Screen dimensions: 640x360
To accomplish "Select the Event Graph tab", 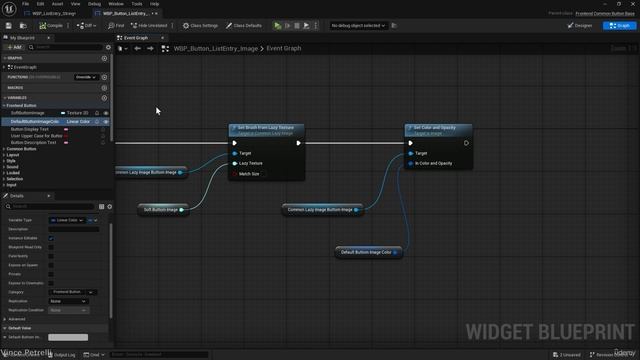I will click(x=136, y=38).
